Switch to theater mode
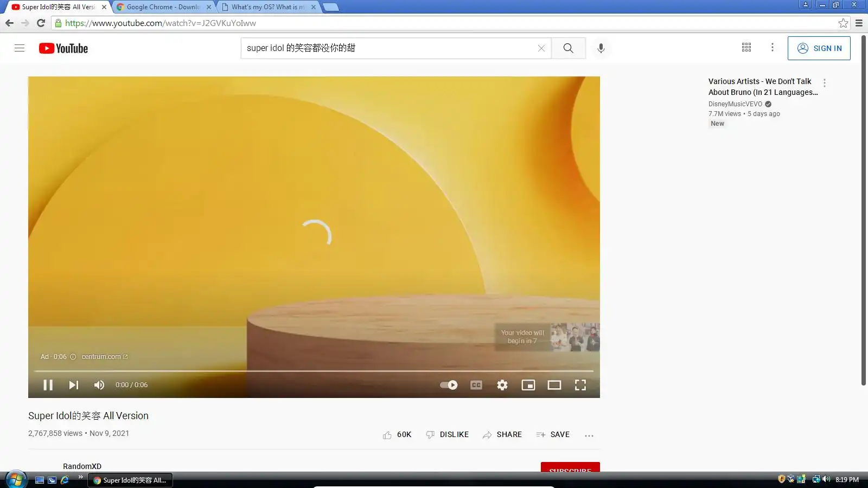 click(554, 385)
